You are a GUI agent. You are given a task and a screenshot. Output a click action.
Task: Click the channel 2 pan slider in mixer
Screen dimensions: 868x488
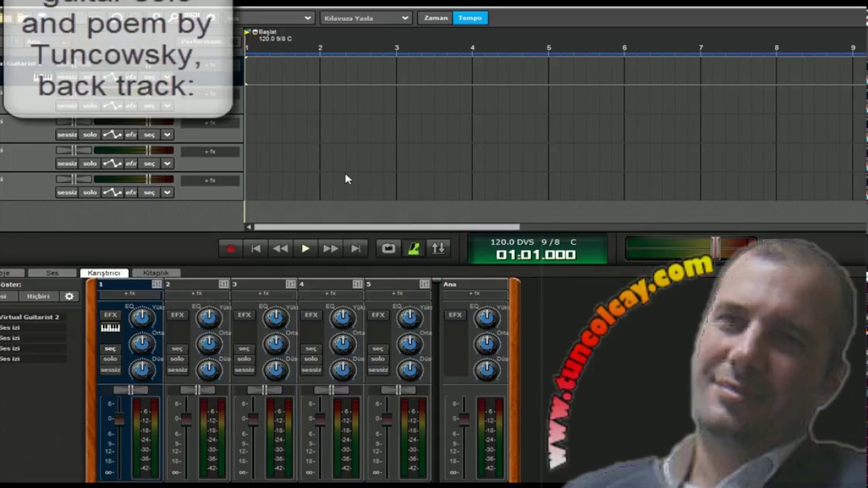(197, 390)
